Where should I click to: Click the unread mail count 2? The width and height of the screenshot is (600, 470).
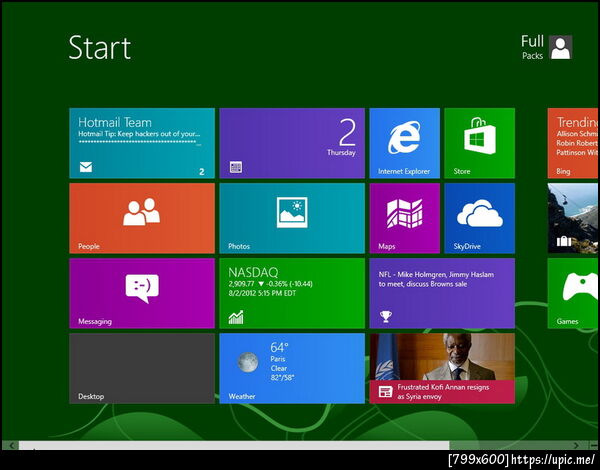click(x=202, y=172)
